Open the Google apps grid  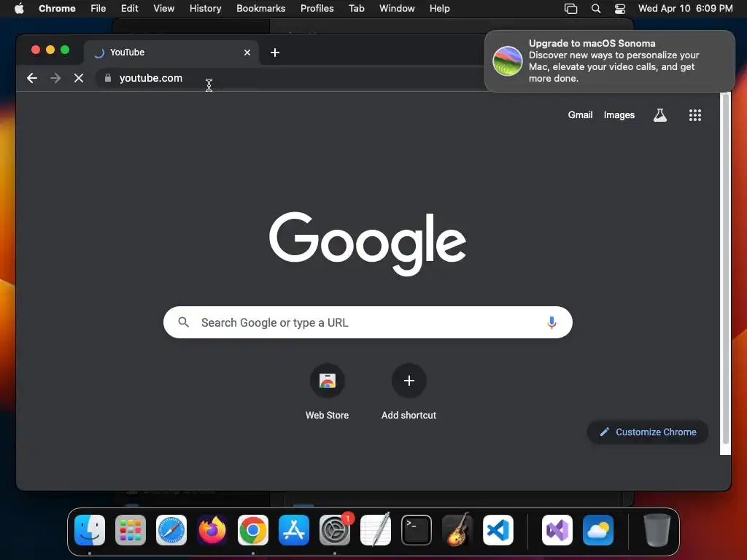coord(694,114)
